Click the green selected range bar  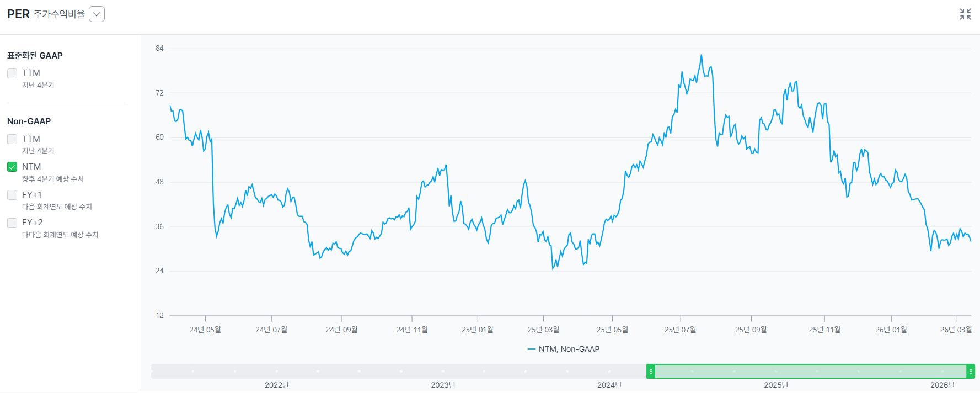tap(811, 372)
